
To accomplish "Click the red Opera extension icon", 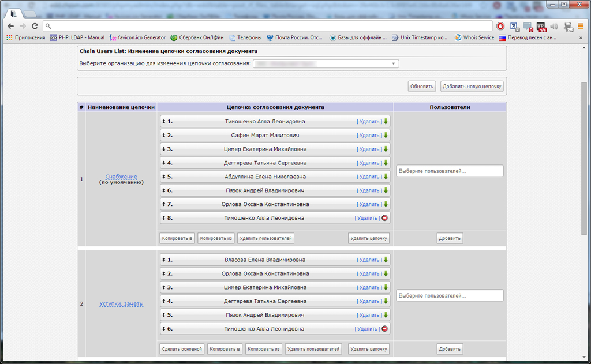I will pyautogui.click(x=500, y=26).
